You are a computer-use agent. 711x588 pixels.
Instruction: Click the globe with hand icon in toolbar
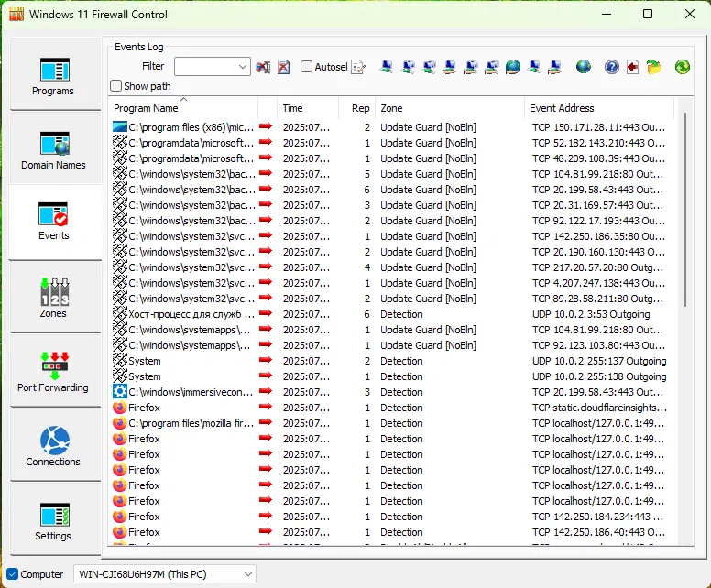point(513,67)
